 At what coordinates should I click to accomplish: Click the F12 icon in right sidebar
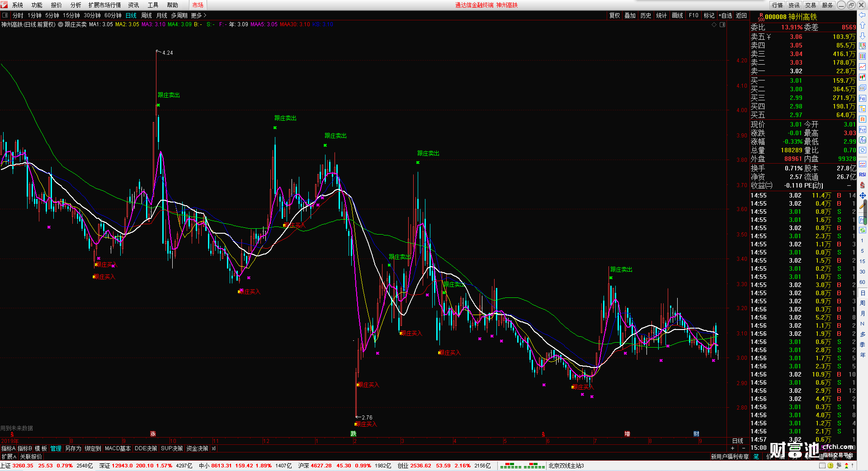pyautogui.click(x=863, y=130)
